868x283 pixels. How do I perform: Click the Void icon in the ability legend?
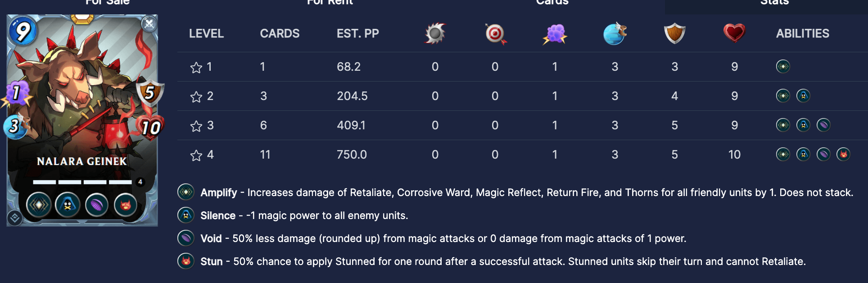186,238
